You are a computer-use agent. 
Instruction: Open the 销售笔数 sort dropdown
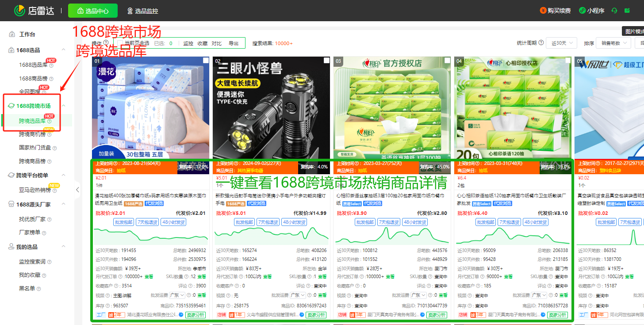(613, 42)
